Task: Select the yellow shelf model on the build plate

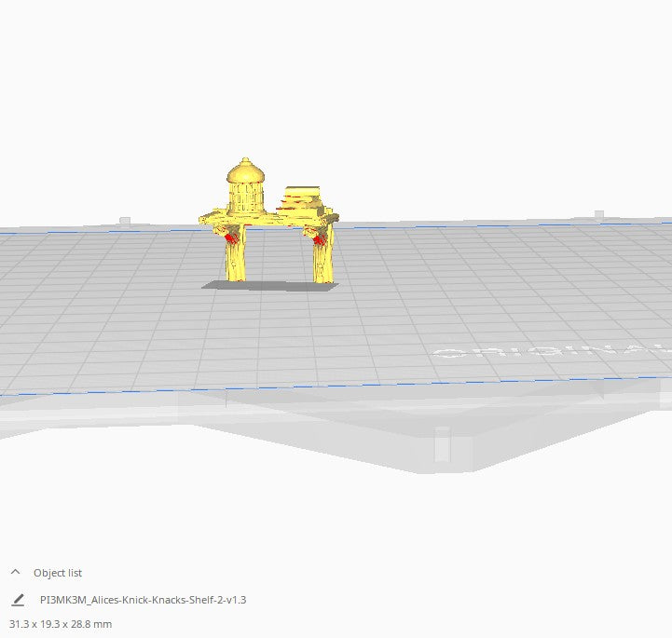Action: tap(269, 220)
